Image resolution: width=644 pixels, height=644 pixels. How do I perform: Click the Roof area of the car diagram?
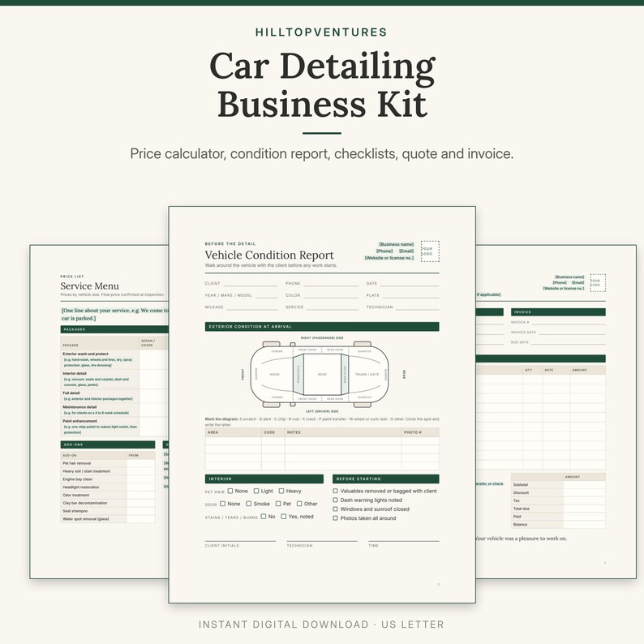(x=323, y=375)
